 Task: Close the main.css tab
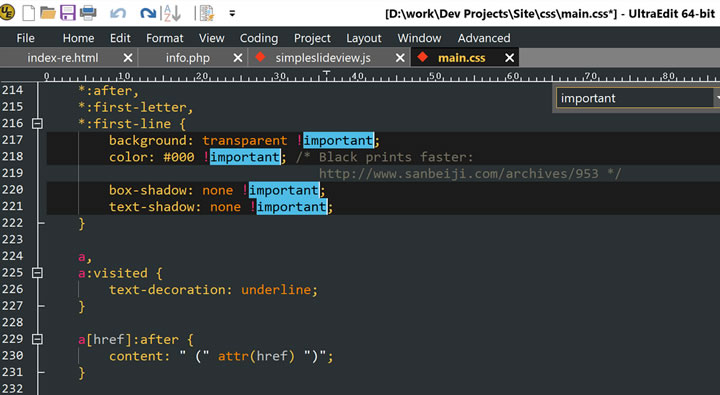[510, 58]
